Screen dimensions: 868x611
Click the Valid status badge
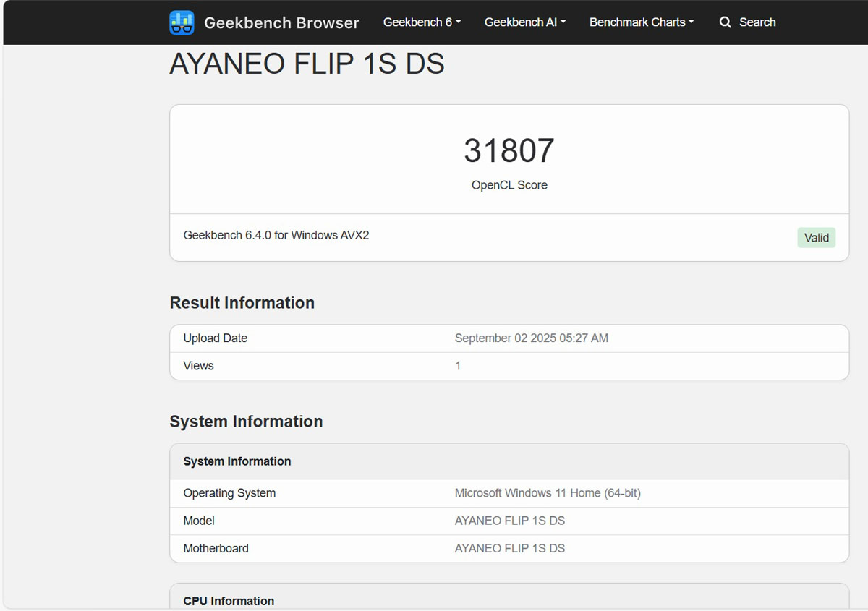click(x=817, y=238)
